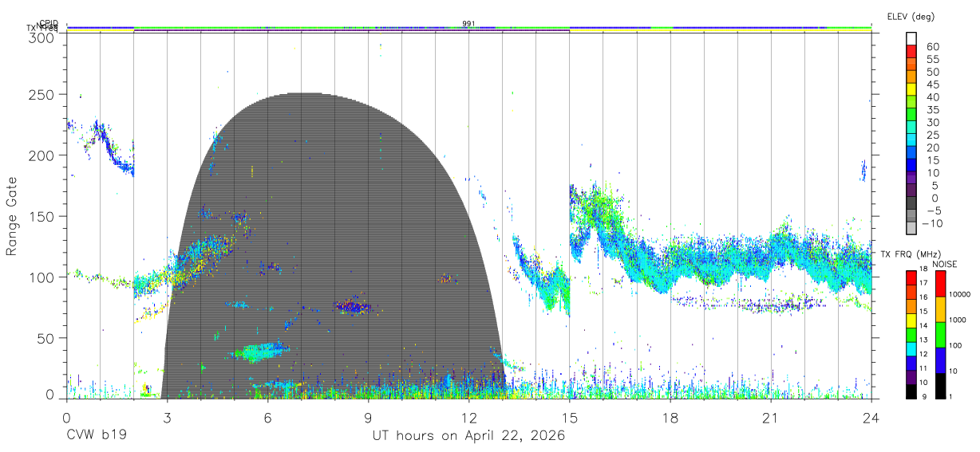Select the blue 15–20 degree elevation color segment
980x452 pixels.
(911, 153)
